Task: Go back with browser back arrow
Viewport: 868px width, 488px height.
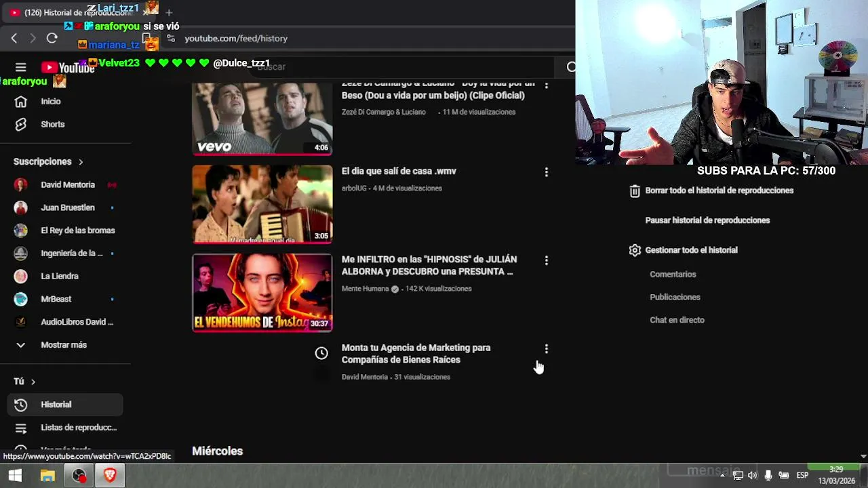Action: (x=14, y=39)
